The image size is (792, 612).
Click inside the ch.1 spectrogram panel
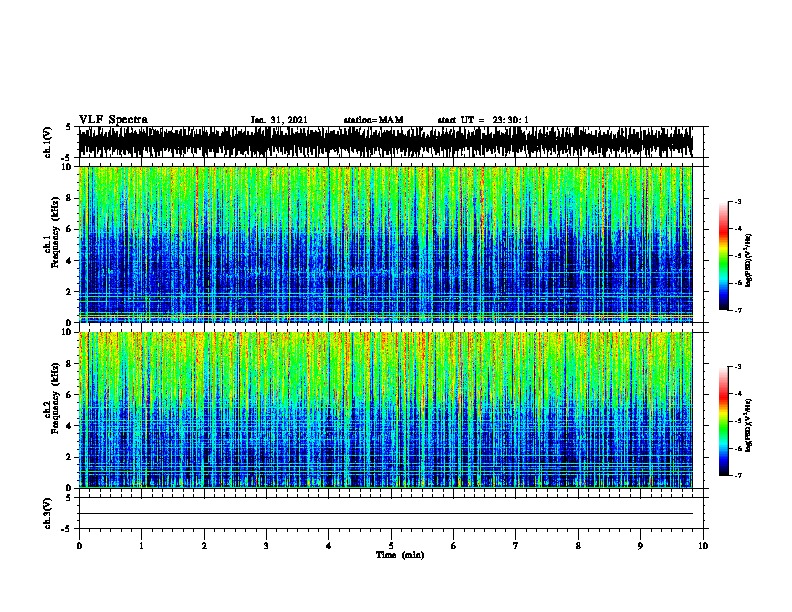[x=385, y=244]
